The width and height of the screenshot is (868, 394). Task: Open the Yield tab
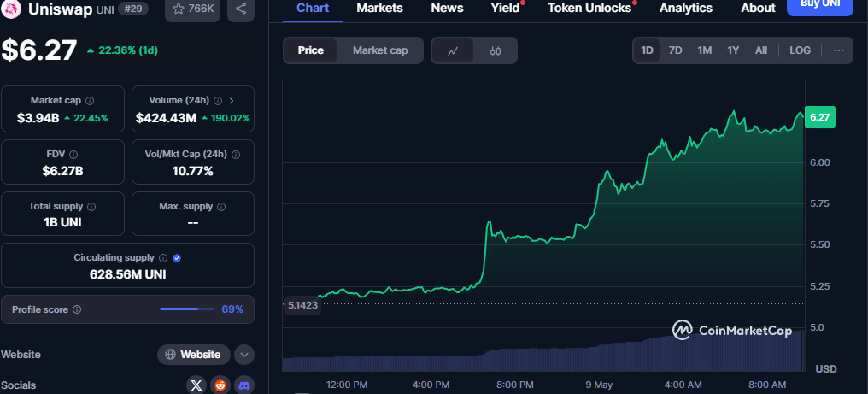[x=505, y=8]
